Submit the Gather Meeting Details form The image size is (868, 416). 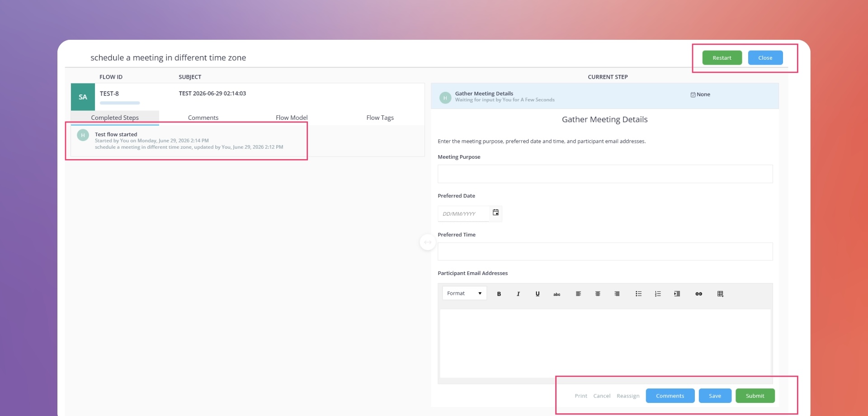pyautogui.click(x=755, y=396)
